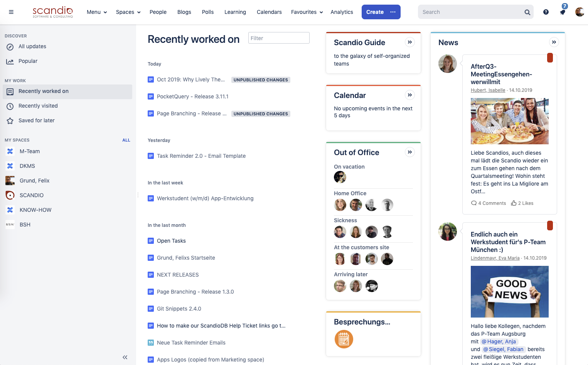Expand the Out of Office panel arrow
The image size is (588, 365).
(x=410, y=152)
